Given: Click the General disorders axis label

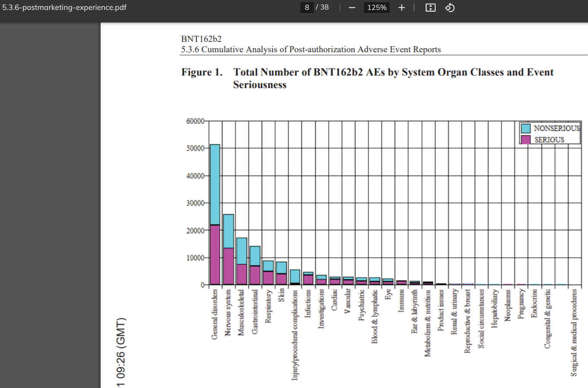Looking at the screenshot, I should click(215, 314).
